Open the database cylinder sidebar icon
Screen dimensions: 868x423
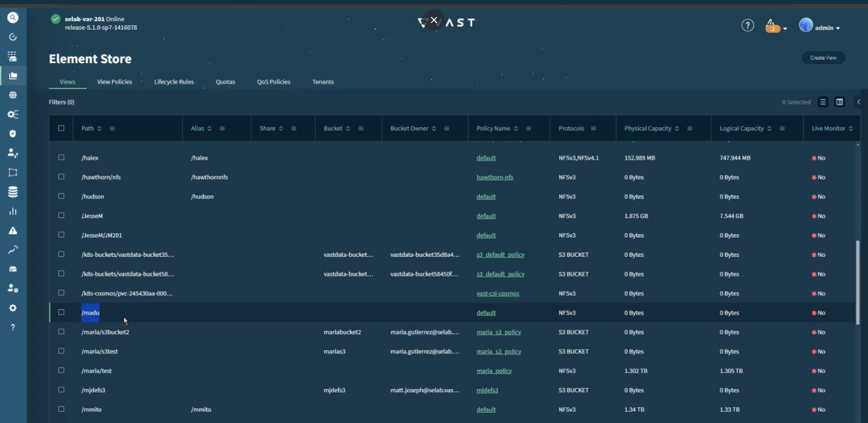tap(13, 192)
